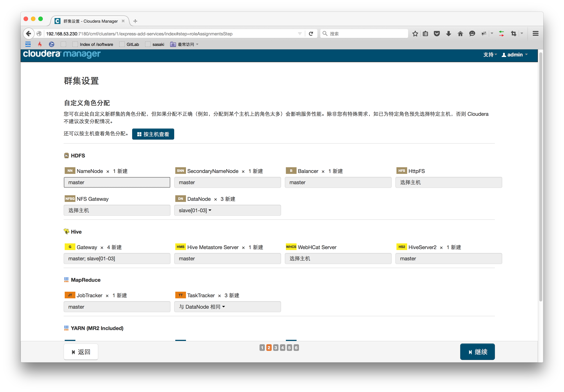Click the 继续 continue button
The height and width of the screenshot is (392, 564).
(x=477, y=352)
